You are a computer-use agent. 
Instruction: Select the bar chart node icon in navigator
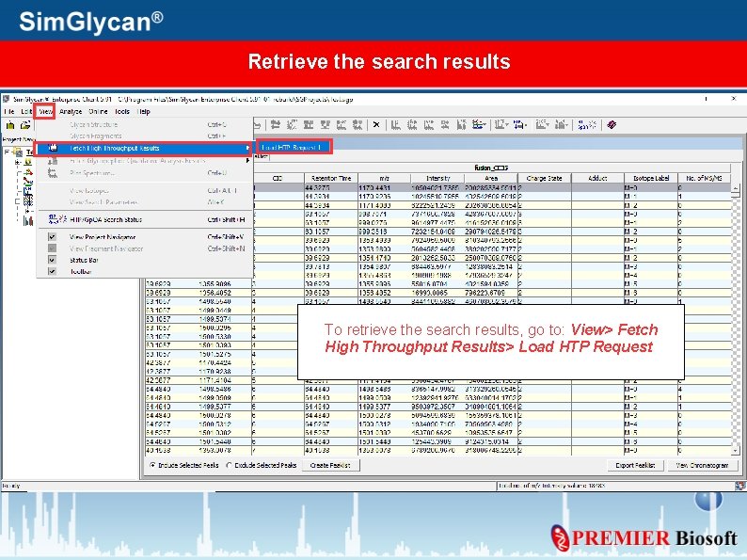coord(28,220)
